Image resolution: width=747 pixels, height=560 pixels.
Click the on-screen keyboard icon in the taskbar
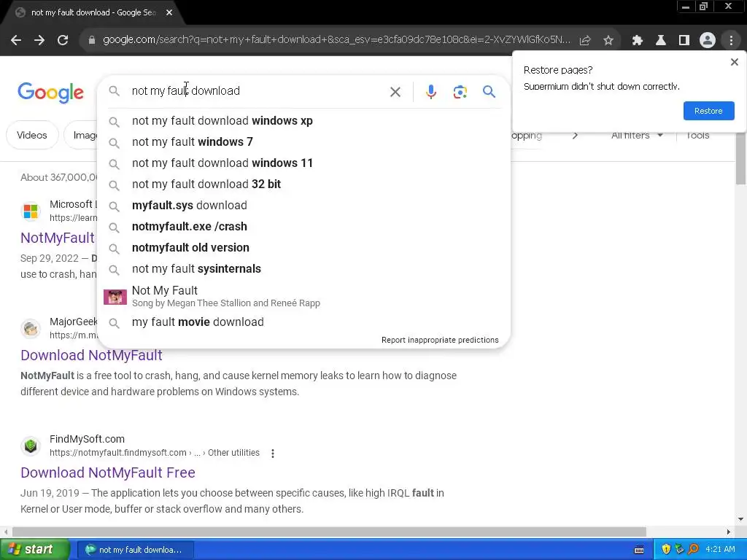coord(639,550)
